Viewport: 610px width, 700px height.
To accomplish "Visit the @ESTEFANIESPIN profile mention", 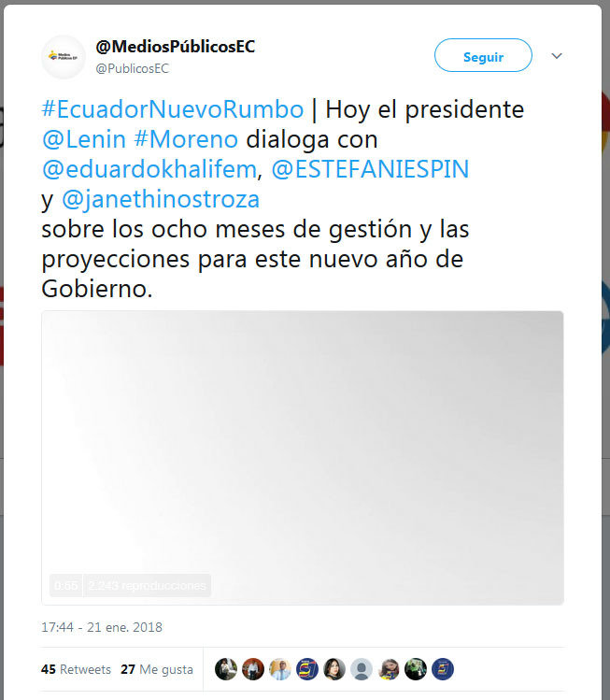I will (x=370, y=169).
